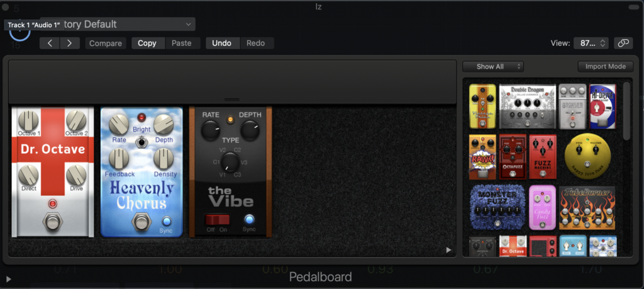
Task: Expand the disclosure triangle at bottom left
Action: click(8, 280)
